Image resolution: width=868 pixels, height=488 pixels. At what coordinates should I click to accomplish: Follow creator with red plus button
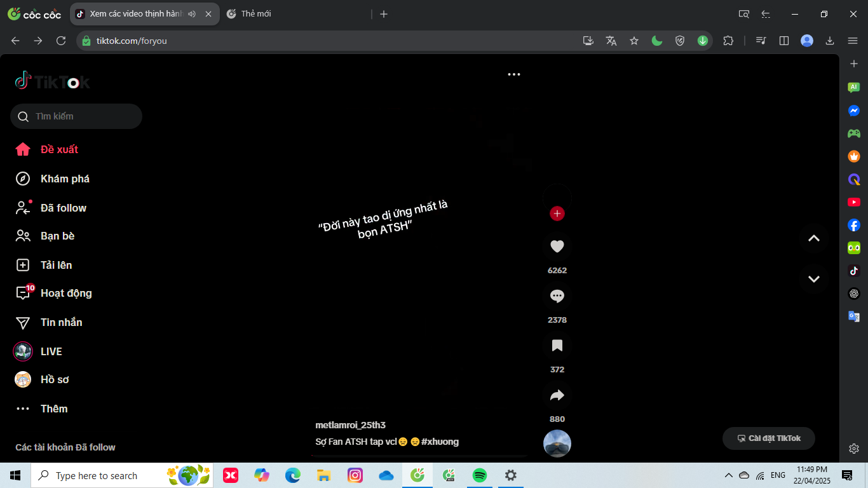(557, 213)
